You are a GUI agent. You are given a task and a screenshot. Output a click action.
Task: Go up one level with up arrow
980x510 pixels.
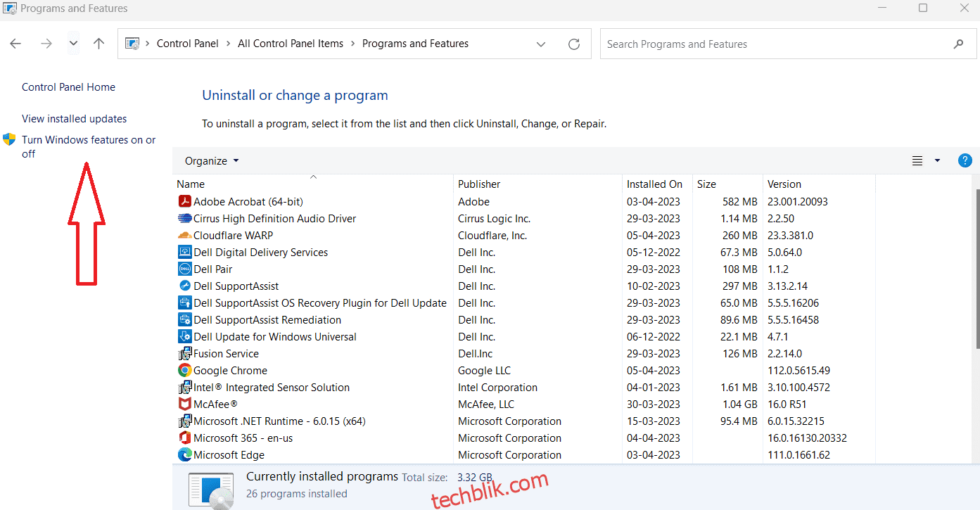pos(99,44)
